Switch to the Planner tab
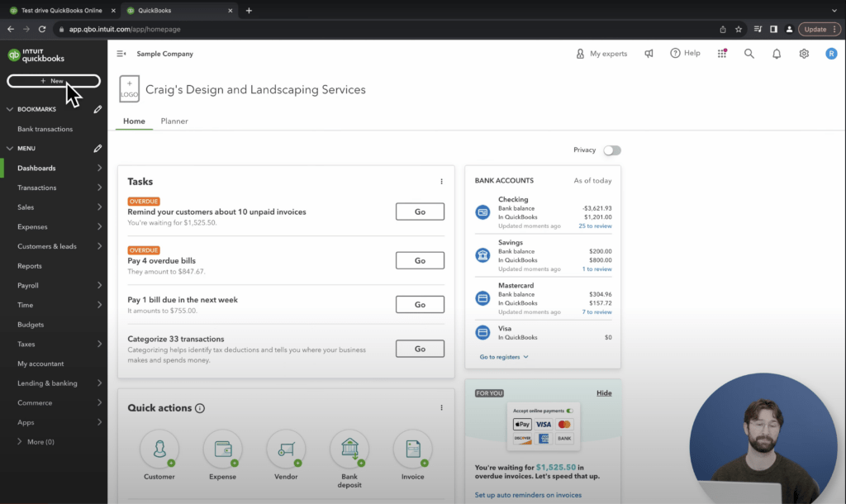 (174, 121)
